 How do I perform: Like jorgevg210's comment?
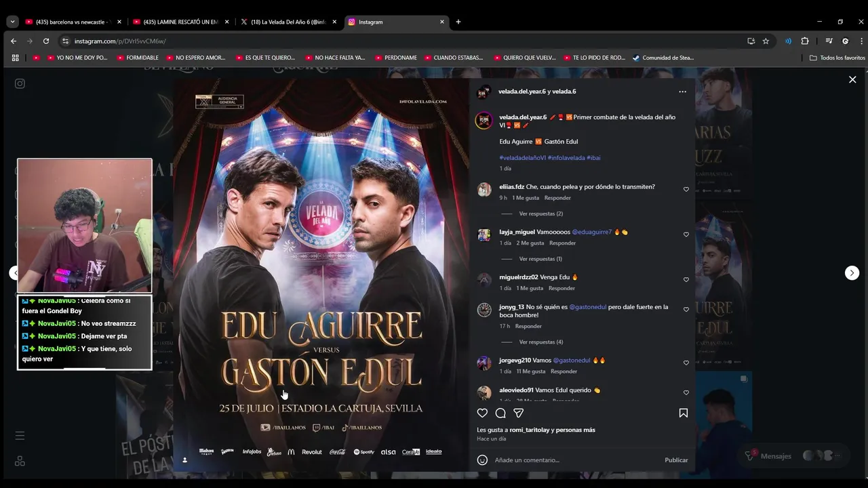[x=686, y=363]
